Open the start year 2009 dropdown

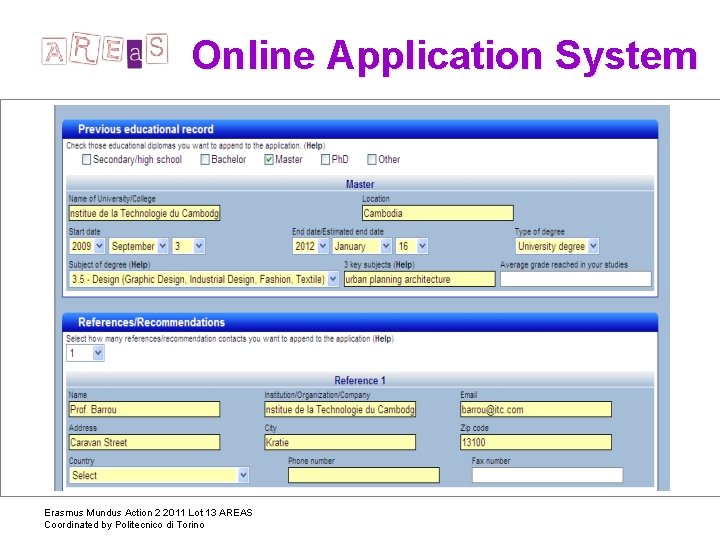pos(87,246)
